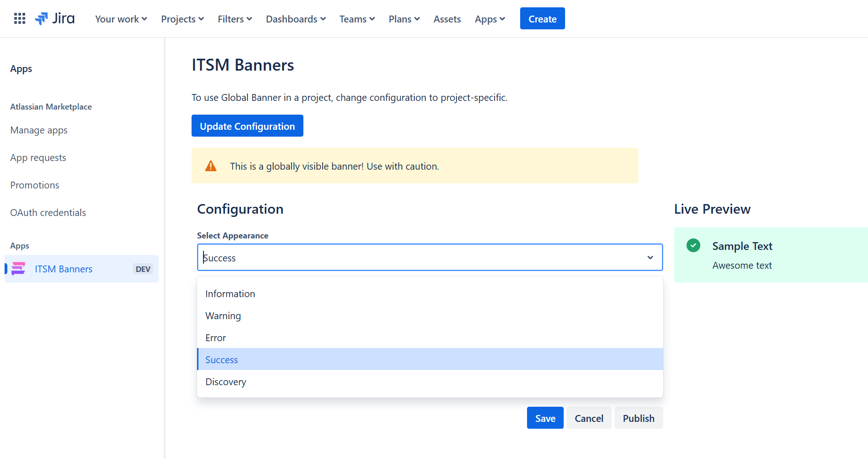
Task: Click the DEV badge next to ITSM Banners
Action: 143,269
